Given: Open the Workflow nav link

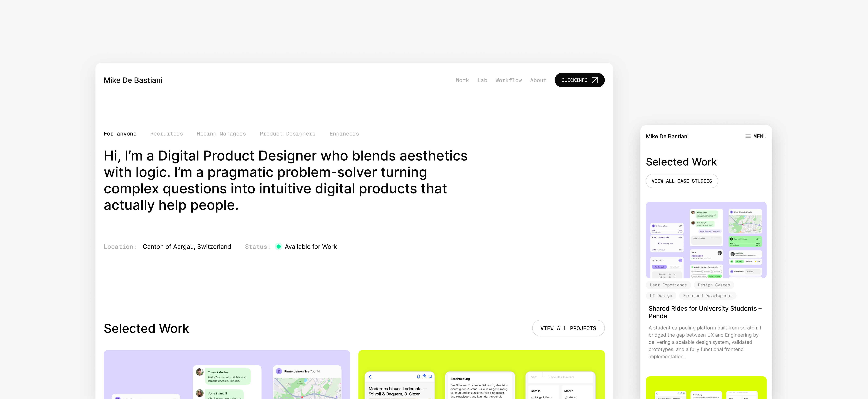Looking at the screenshot, I should click(509, 80).
